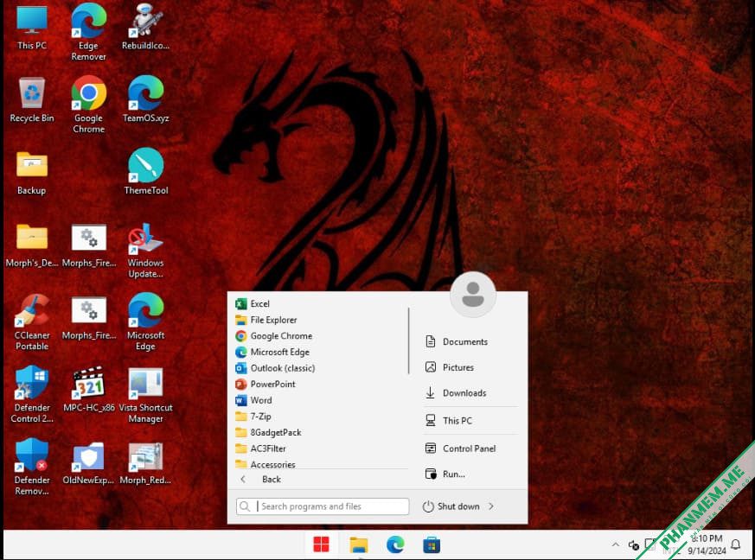
Task: Open the Morph_Red desktop icon
Action: [x=145, y=463]
